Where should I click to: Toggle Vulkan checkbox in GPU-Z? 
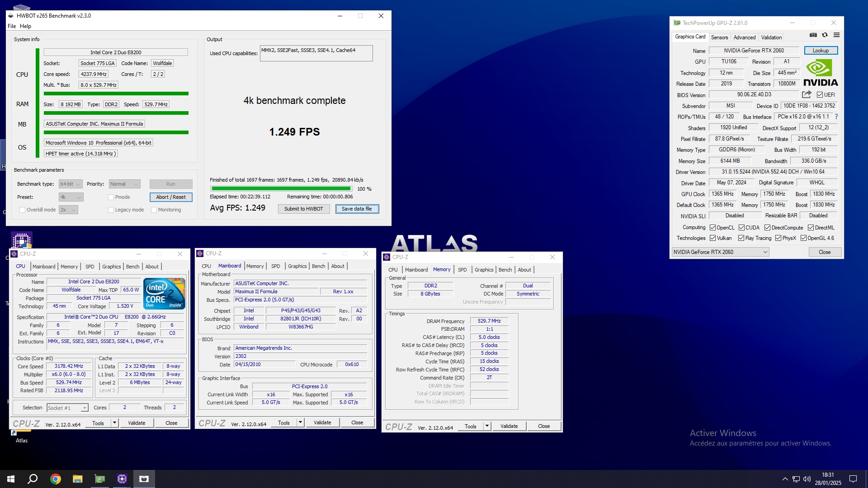712,238
